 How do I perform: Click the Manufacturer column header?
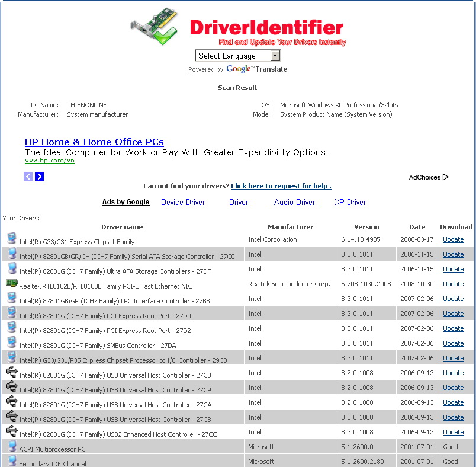click(291, 227)
